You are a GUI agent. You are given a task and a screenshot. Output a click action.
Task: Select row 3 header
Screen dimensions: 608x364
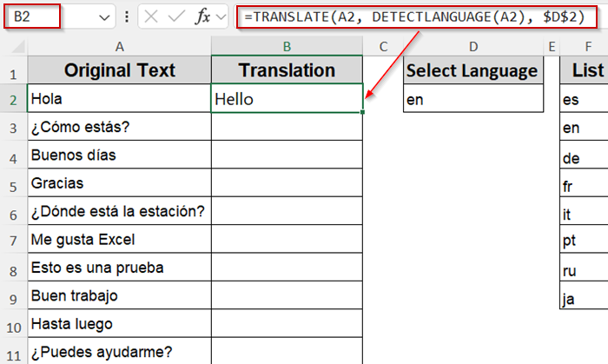click(x=14, y=127)
